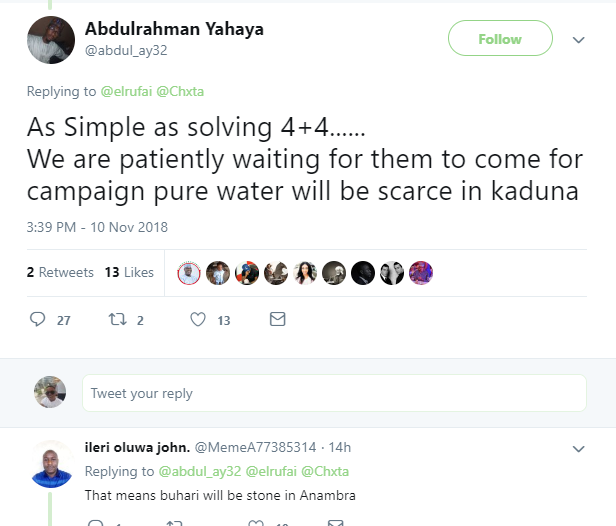Open @elrufai mention in main tweet header
Viewport: 616px width, 526px height.
(126, 92)
